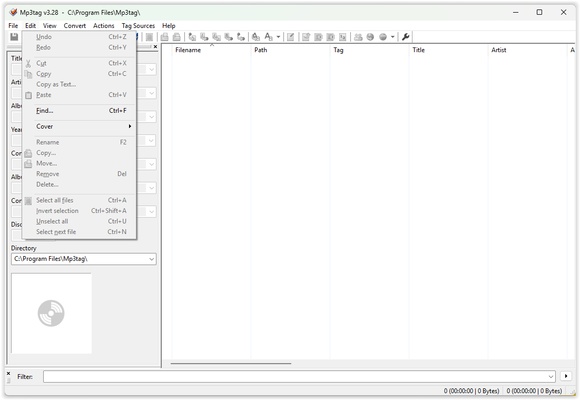Open the Artist field dropdown arrow
The width and height of the screenshot is (580, 400).
(x=152, y=93)
